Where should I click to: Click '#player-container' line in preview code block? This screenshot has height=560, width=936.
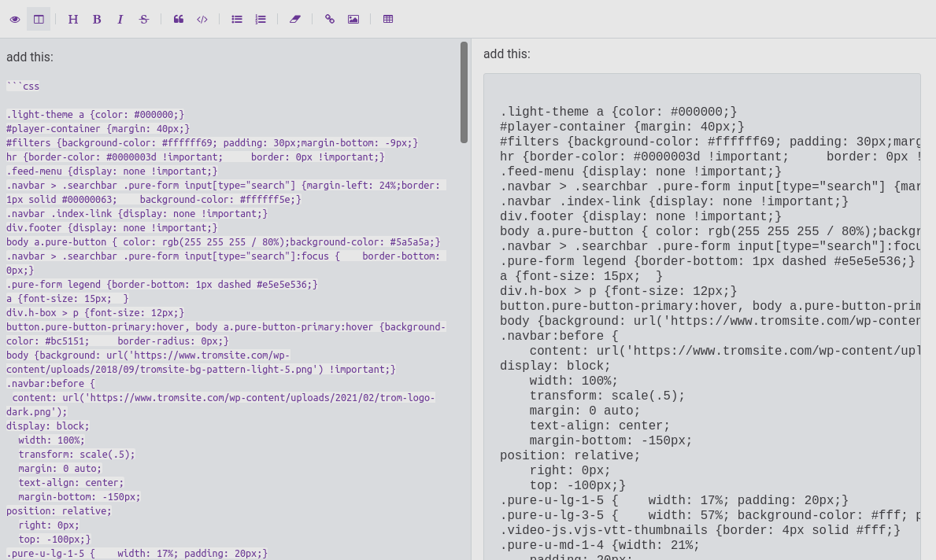[622, 127]
